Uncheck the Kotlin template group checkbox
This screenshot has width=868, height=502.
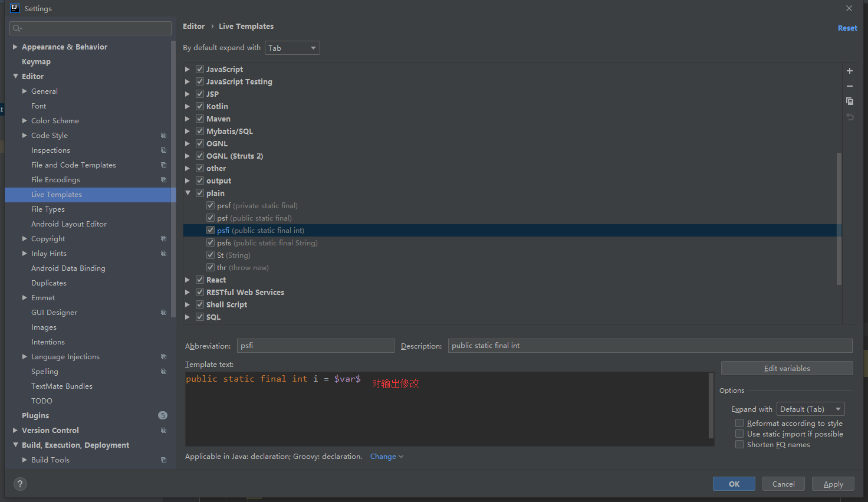pos(200,106)
